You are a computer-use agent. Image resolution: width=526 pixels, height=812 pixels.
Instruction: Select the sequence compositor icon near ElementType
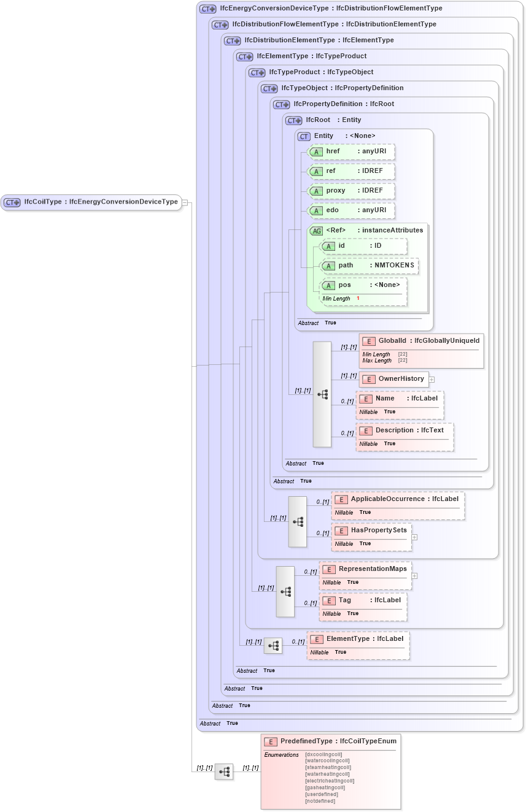coord(274,645)
